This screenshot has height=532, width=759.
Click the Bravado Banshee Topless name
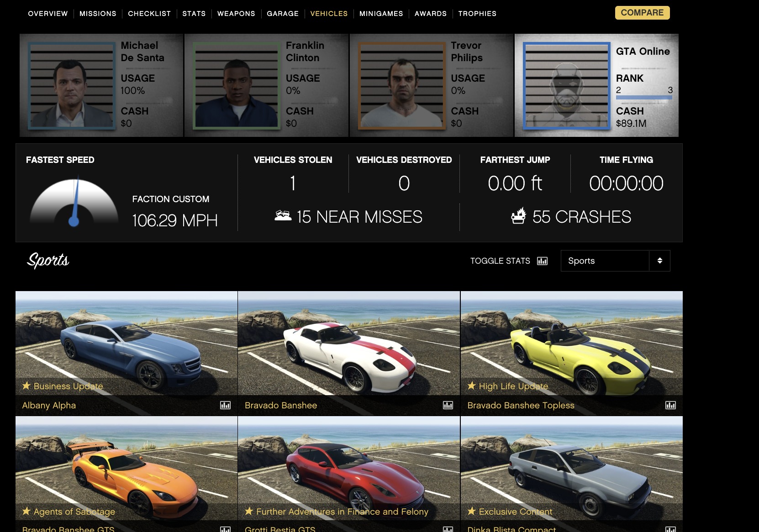[x=521, y=405]
